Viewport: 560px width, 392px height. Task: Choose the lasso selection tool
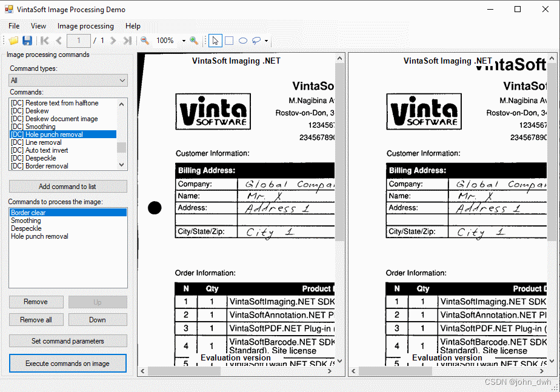[256, 41]
